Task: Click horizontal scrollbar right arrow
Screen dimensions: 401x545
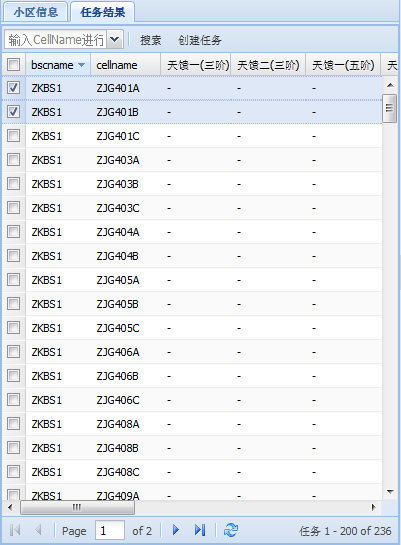Action: point(374,507)
